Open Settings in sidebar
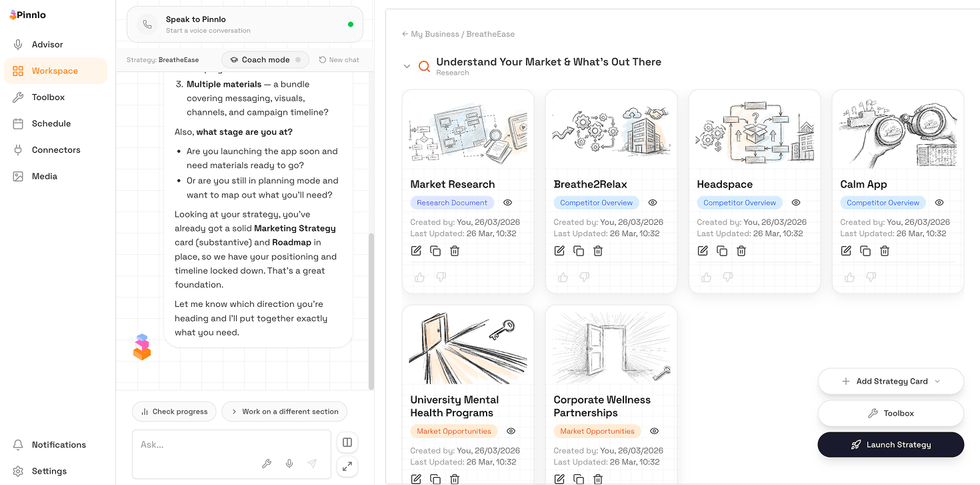980x485 pixels. pos(55,471)
